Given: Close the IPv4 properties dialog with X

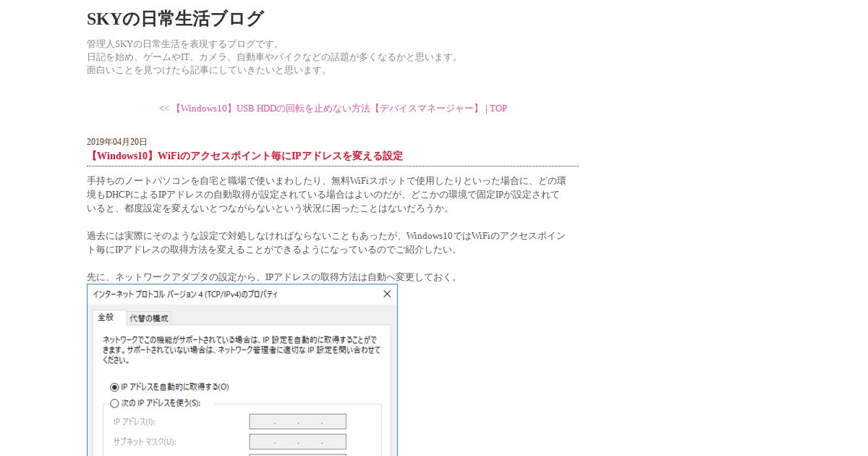Looking at the screenshot, I should pyautogui.click(x=387, y=294).
